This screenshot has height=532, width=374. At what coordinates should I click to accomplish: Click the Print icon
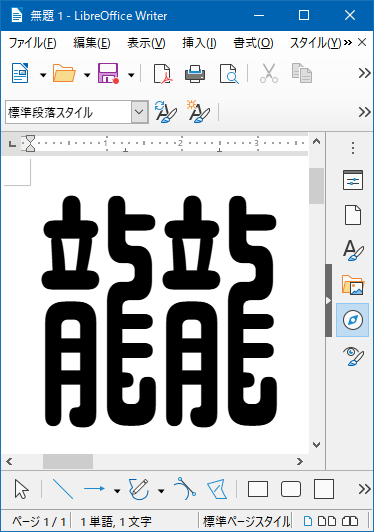pos(195,74)
